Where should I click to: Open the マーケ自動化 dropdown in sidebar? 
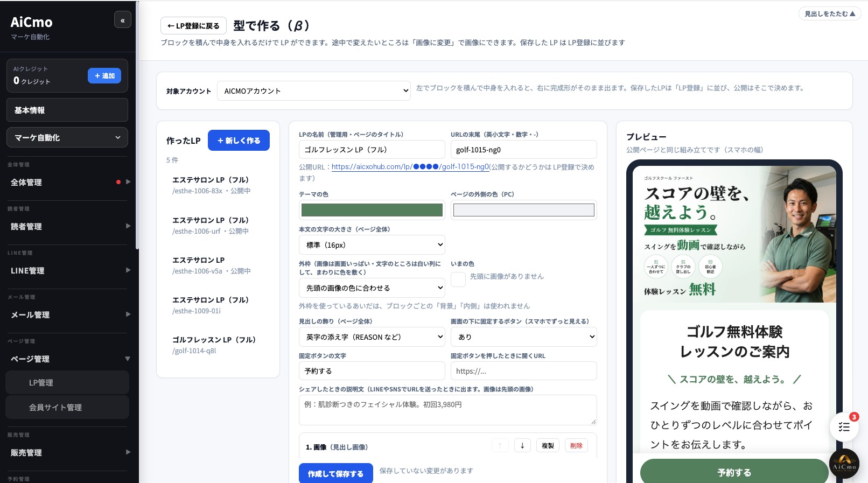67,137
